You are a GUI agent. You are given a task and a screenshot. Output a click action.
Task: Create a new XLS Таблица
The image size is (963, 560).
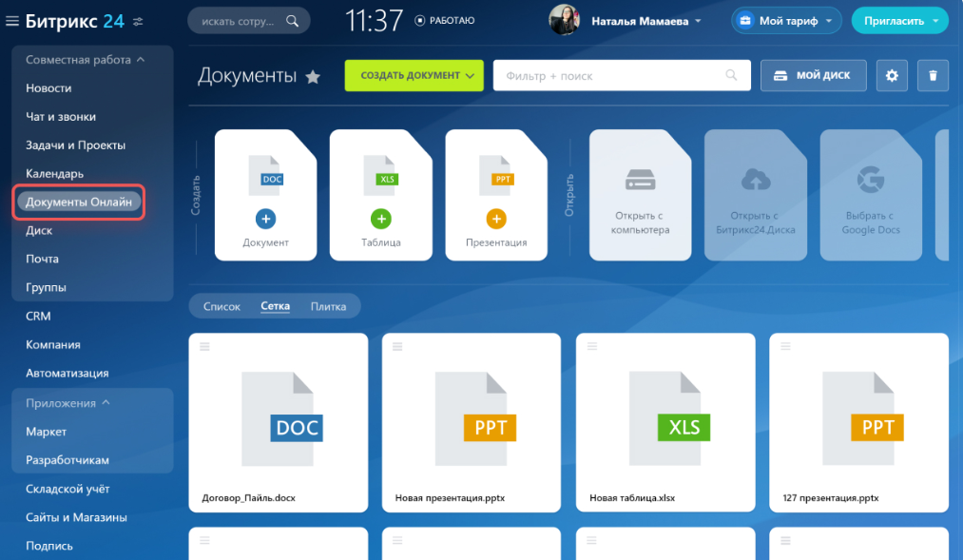[381, 195]
